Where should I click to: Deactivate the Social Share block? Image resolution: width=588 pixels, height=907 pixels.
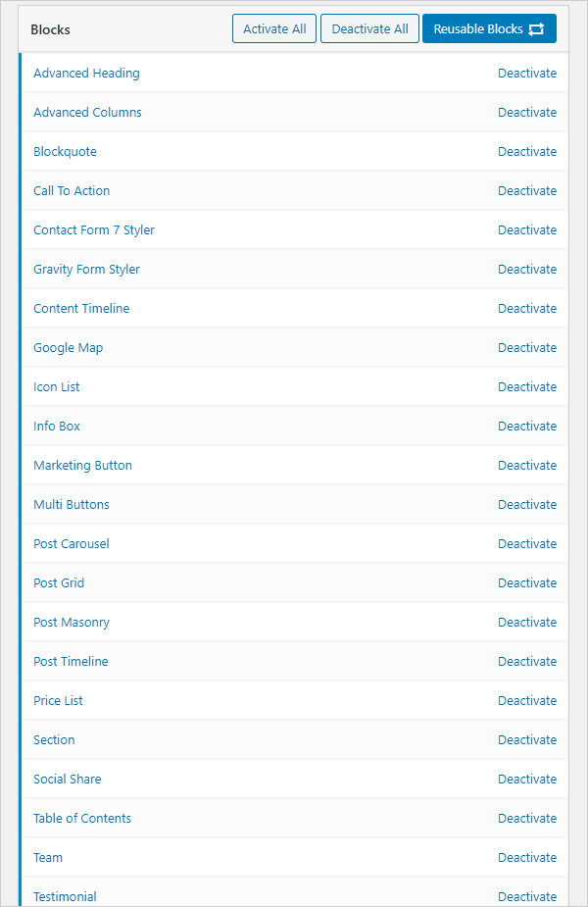[x=526, y=780]
